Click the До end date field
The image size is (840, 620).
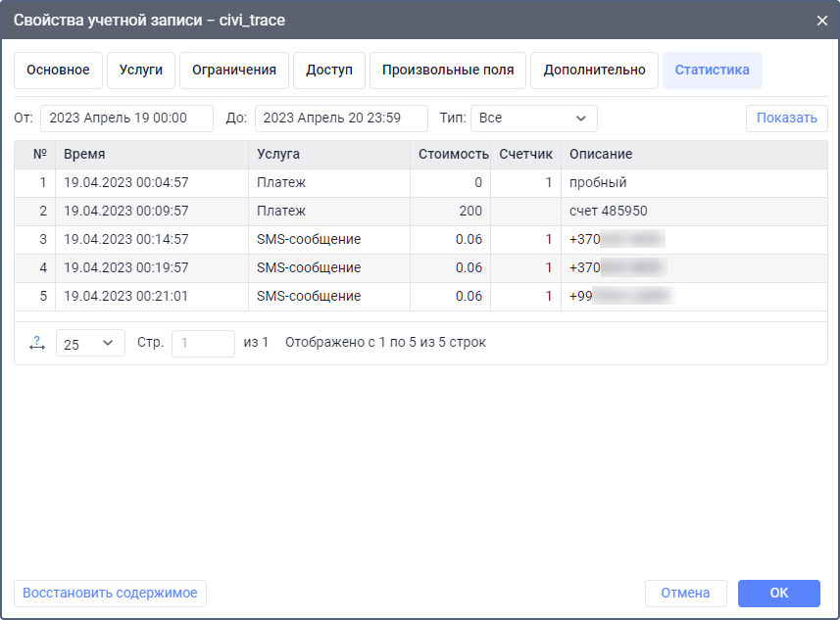pyautogui.click(x=341, y=119)
